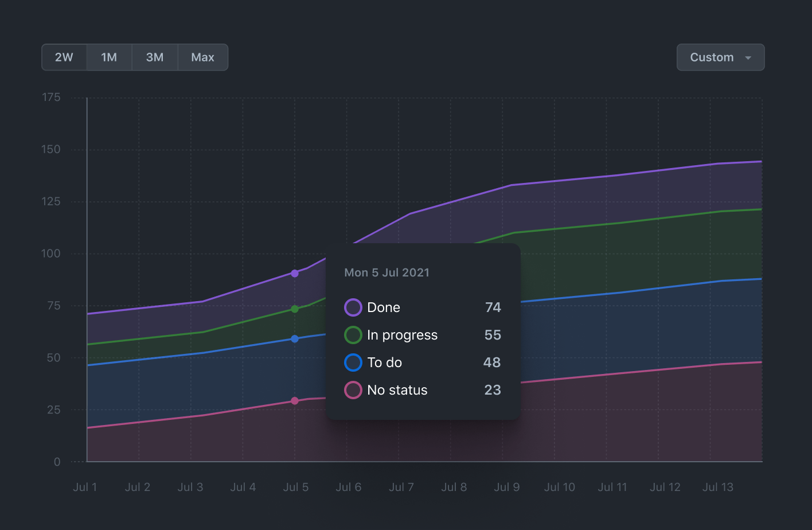This screenshot has width=812, height=530.
Task: Switch to the 1M time range
Action: (x=109, y=57)
